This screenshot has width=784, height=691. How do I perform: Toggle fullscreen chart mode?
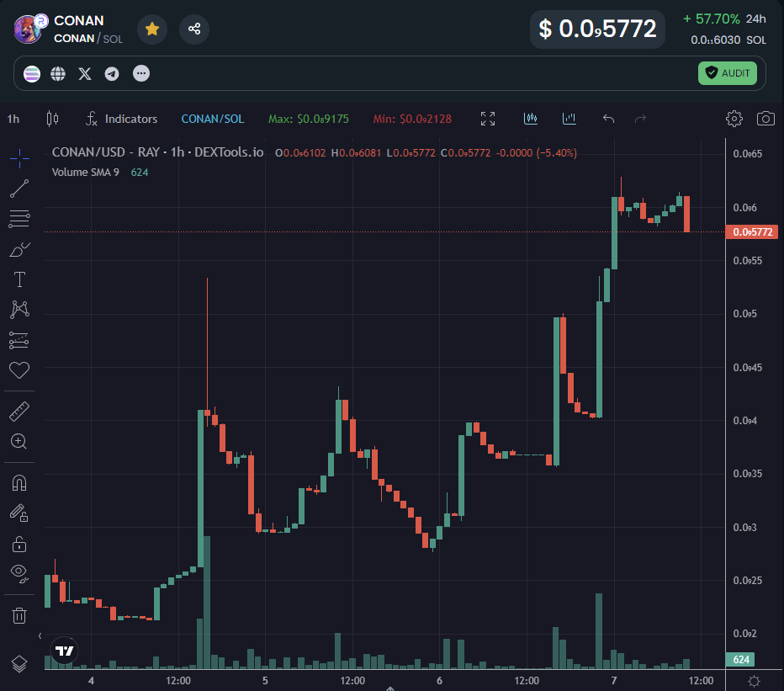[488, 119]
